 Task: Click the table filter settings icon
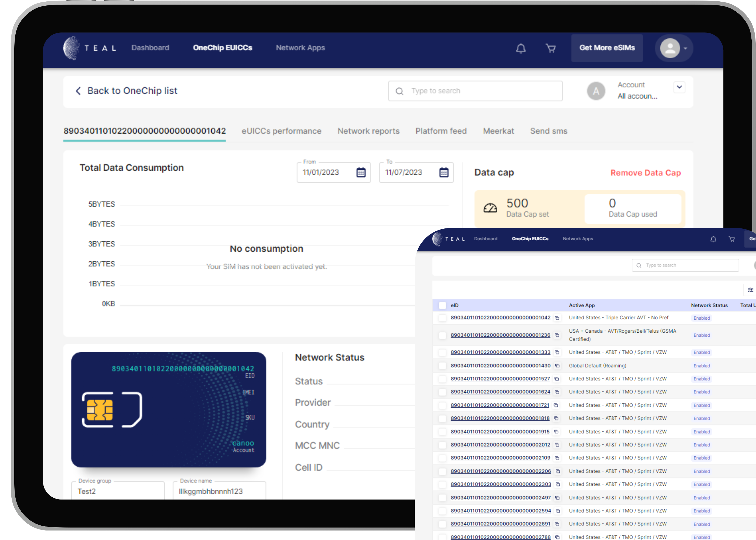coord(750,290)
